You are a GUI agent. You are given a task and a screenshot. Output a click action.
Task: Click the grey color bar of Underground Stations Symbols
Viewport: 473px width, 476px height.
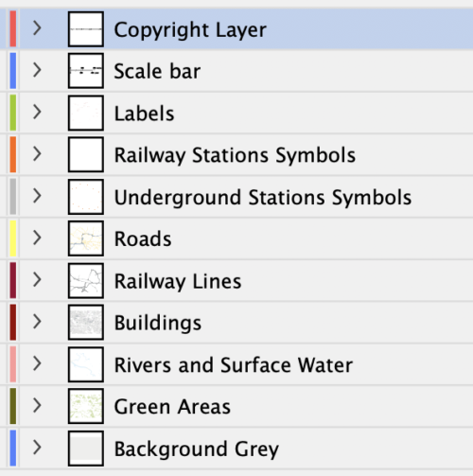coord(13,197)
